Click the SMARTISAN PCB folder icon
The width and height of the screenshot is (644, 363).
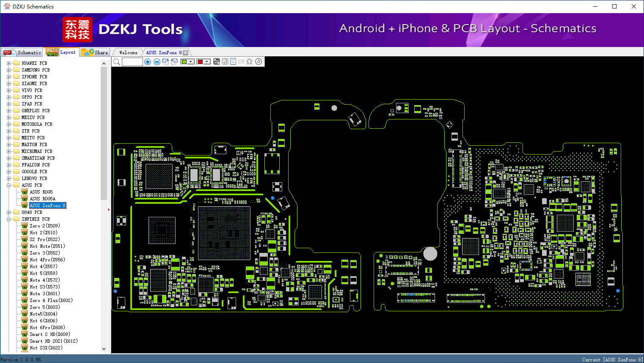17,158
